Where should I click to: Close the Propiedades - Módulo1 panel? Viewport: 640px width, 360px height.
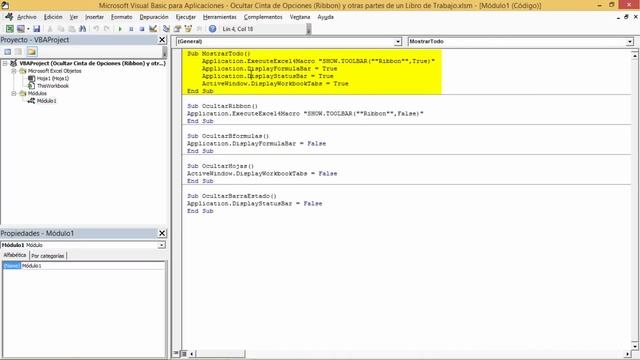point(162,233)
